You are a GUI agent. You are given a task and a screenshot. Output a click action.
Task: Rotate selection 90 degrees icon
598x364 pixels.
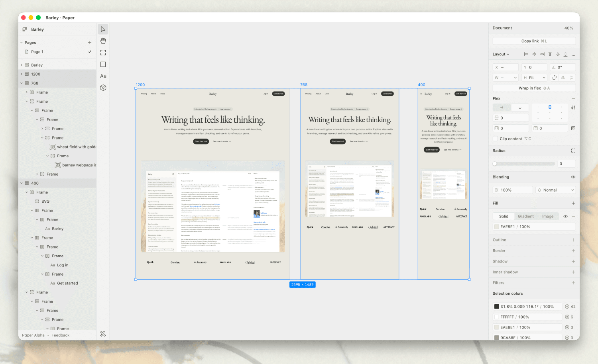[554, 78]
